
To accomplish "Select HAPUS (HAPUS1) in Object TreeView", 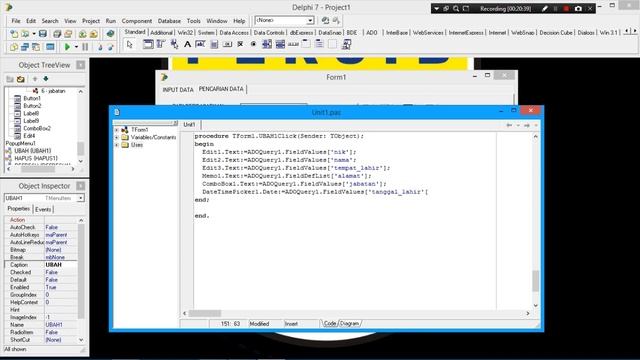I will [36, 158].
